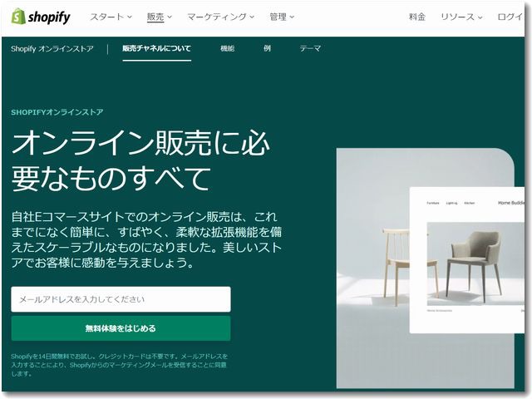
Task: Switch to the 販売チャネルについて tab
Action: click(157, 48)
